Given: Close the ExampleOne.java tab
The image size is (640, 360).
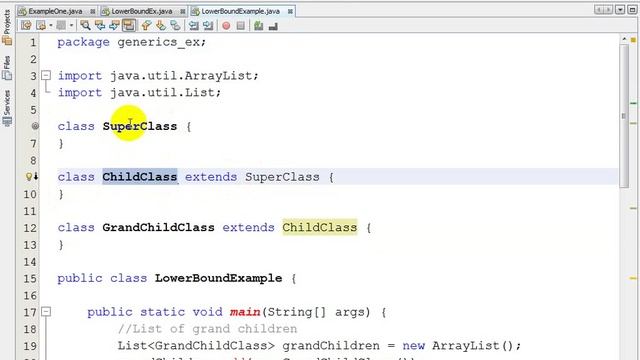Looking at the screenshot, I should click(x=93, y=11).
